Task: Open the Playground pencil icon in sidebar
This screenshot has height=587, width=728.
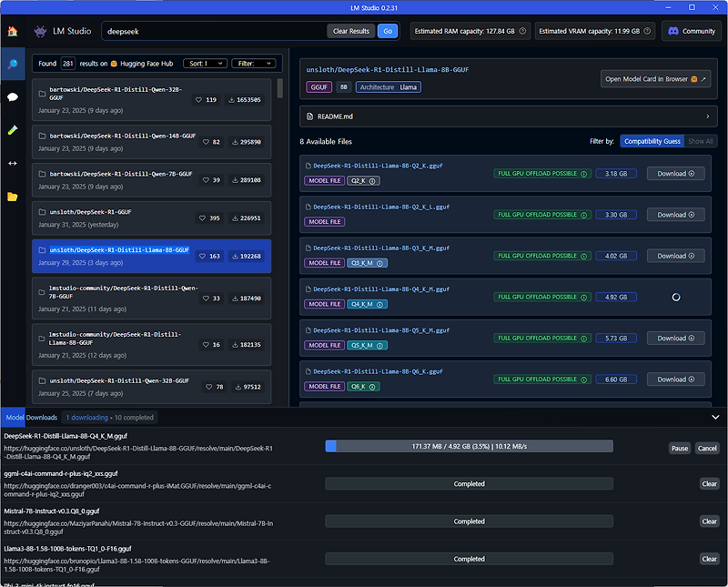Action: [x=13, y=130]
